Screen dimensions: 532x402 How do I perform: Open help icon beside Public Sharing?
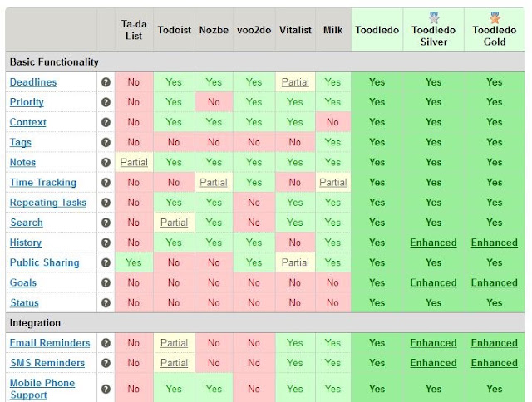click(x=106, y=262)
